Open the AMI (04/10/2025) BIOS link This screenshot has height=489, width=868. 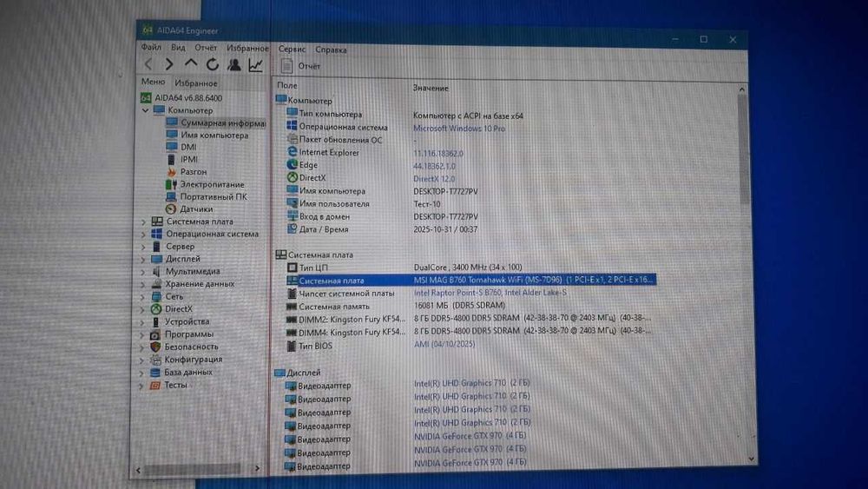(444, 345)
